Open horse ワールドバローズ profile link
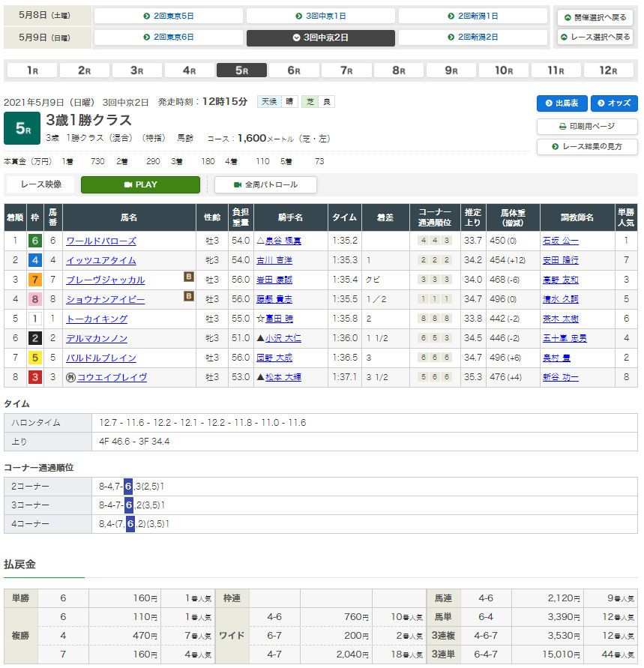644x668 pixels. coord(101,241)
